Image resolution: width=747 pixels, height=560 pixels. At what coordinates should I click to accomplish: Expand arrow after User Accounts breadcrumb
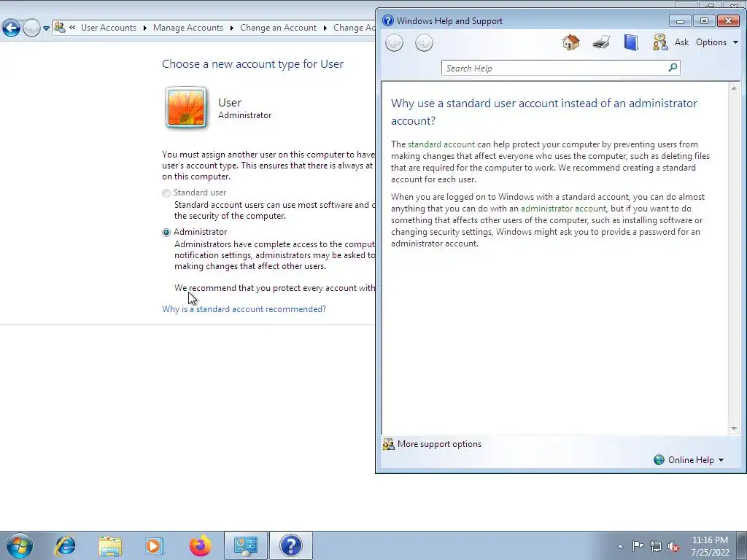tap(145, 28)
